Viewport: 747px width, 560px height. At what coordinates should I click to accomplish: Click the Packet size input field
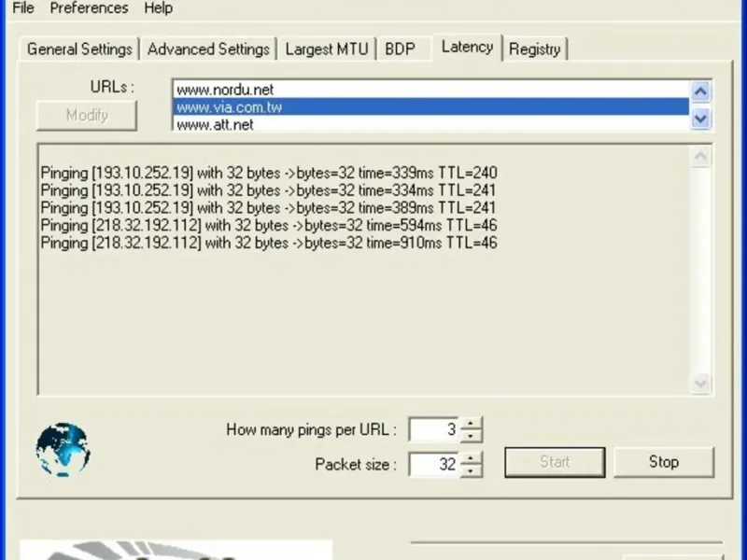[434, 464]
